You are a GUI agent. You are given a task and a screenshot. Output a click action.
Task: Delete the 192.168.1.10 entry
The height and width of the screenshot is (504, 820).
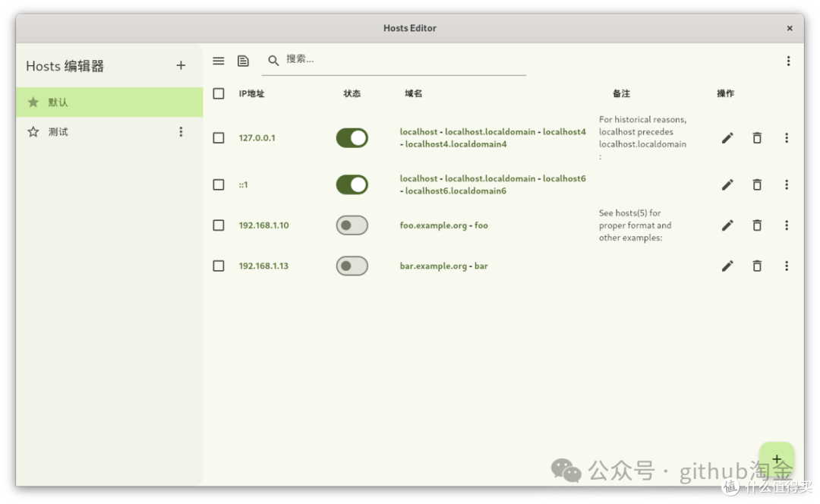pos(757,225)
